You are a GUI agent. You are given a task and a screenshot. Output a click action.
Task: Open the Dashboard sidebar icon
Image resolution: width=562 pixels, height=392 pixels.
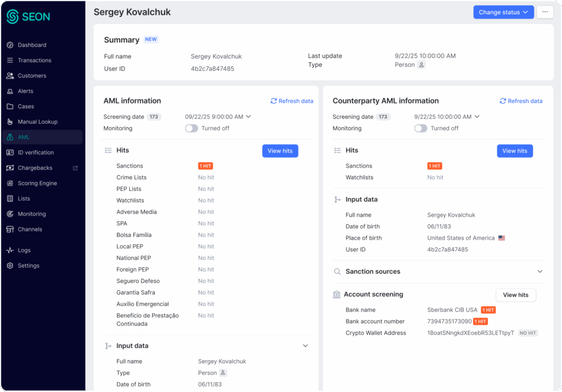tap(10, 45)
